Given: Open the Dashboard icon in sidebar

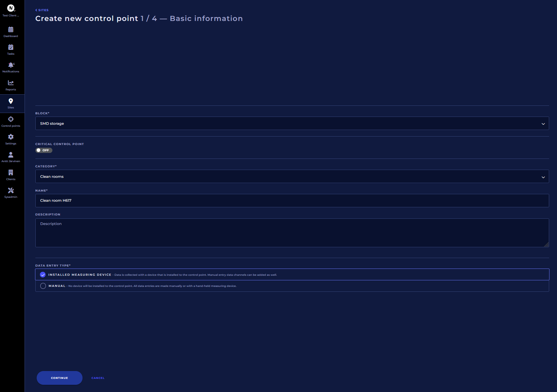Looking at the screenshot, I should tap(11, 30).
